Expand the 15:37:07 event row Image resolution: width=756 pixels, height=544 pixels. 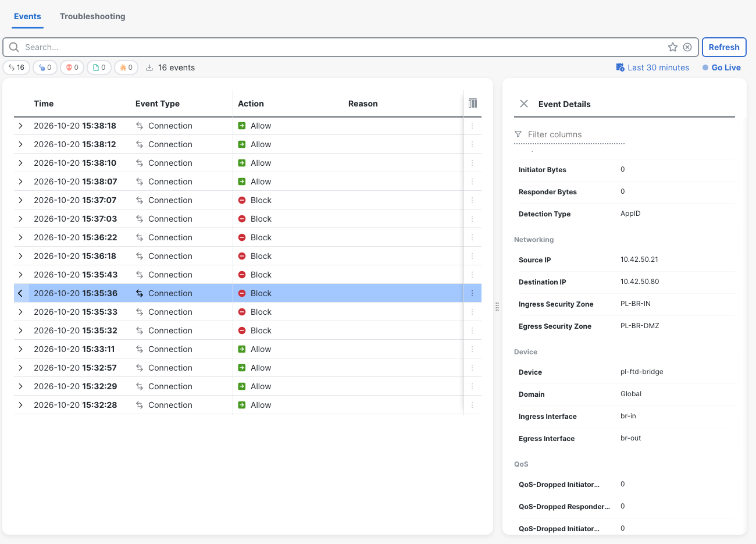[x=20, y=200]
